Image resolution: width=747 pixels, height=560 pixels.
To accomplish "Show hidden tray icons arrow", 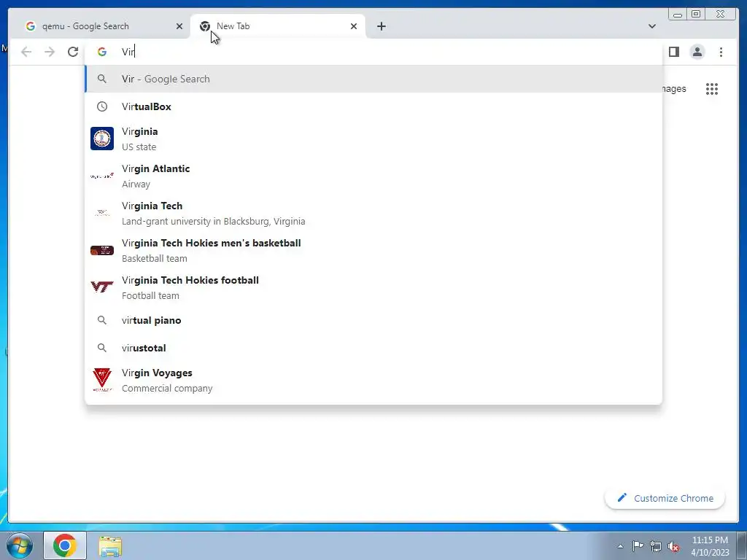I will tap(620, 546).
